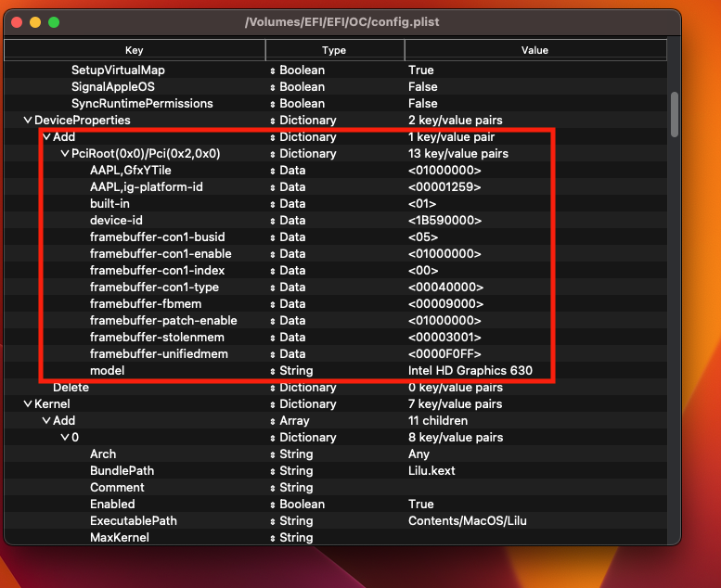Select the SignalAppleOS key
The width and height of the screenshot is (721, 588).
tap(113, 86)
